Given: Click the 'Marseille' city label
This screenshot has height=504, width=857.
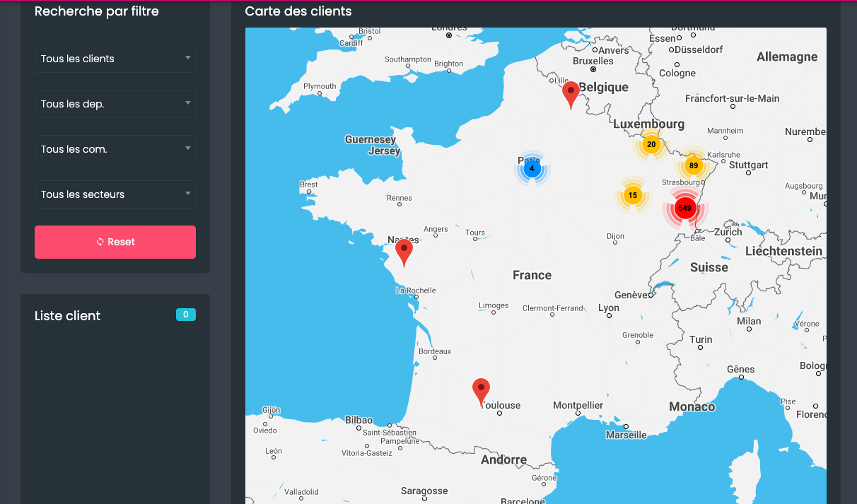Looking at the screenshot, I should point(626,435).
